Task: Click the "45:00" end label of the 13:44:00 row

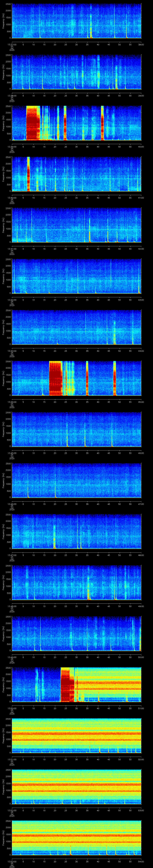Action: (141, 402)
